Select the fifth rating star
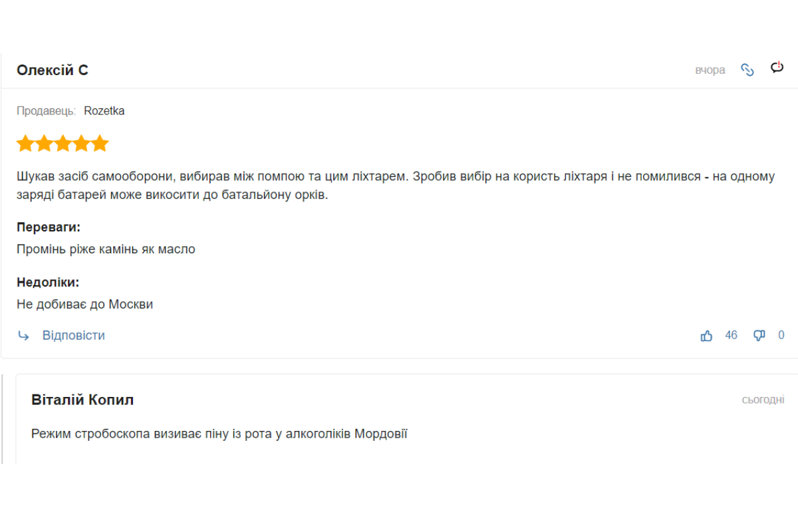Viewport: 798px width, 532px height. [x=100, y=144]
